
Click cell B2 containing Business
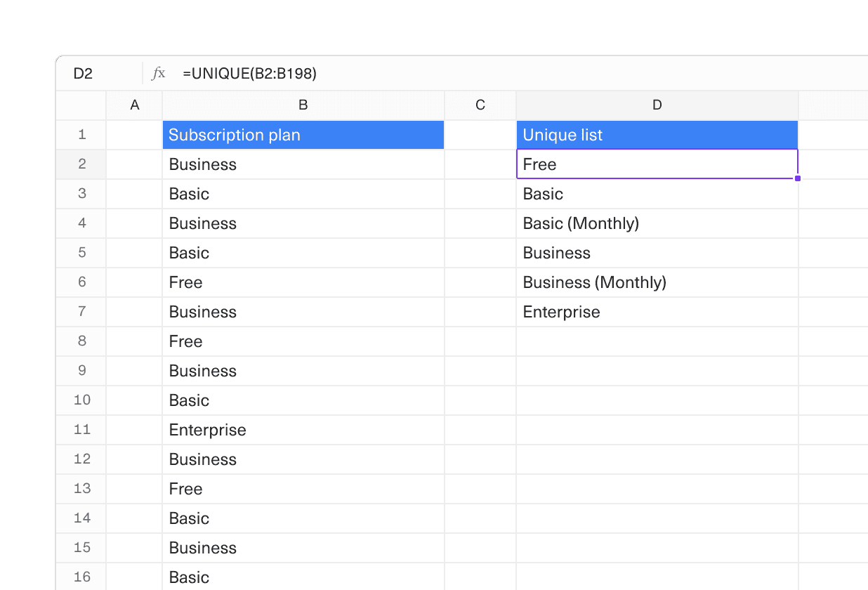click(x=303, y=164)
